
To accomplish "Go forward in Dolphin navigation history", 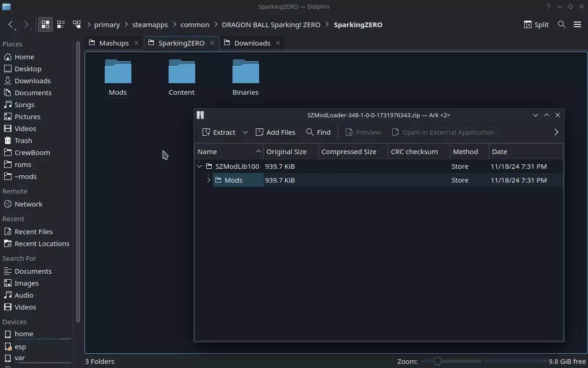I will point(27,24).
